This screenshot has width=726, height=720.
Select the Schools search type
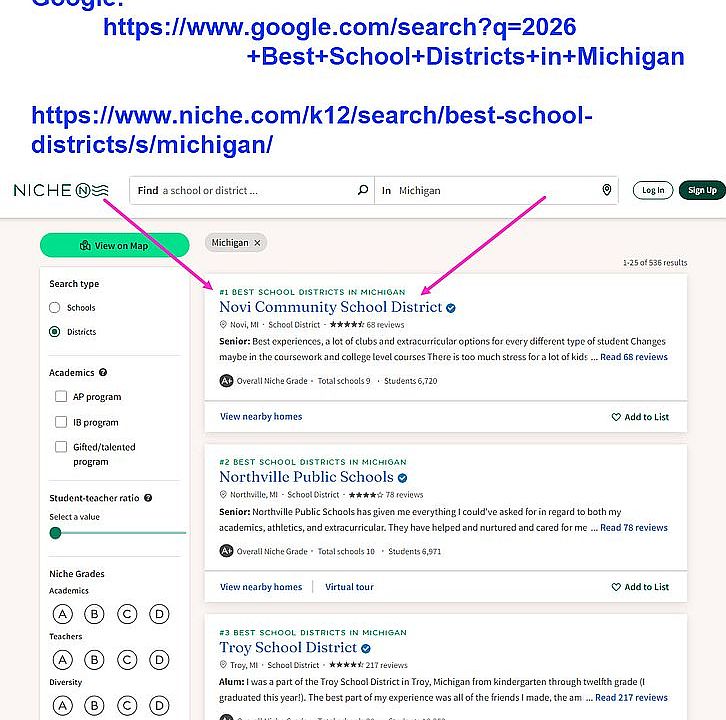55,308
